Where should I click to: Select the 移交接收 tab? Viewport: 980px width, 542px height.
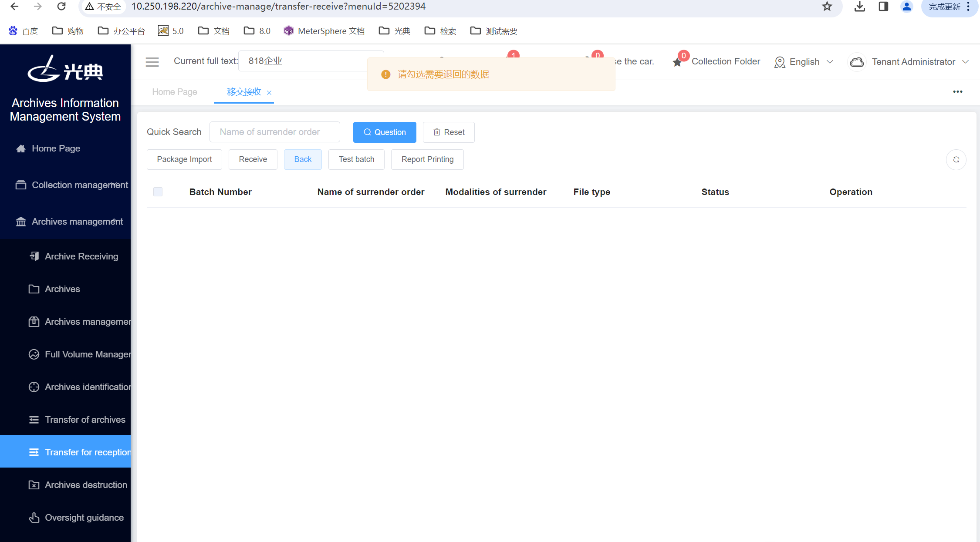(x=244, y=92)
